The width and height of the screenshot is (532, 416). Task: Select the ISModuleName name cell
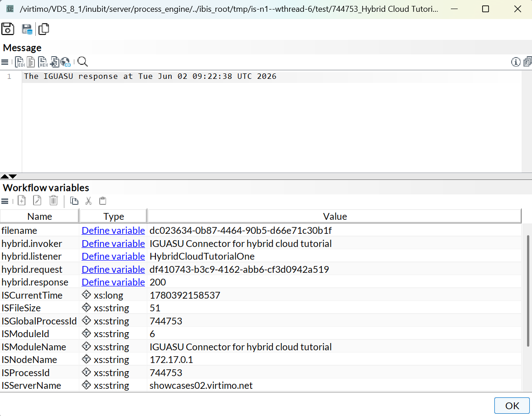(x=39, y=347)
